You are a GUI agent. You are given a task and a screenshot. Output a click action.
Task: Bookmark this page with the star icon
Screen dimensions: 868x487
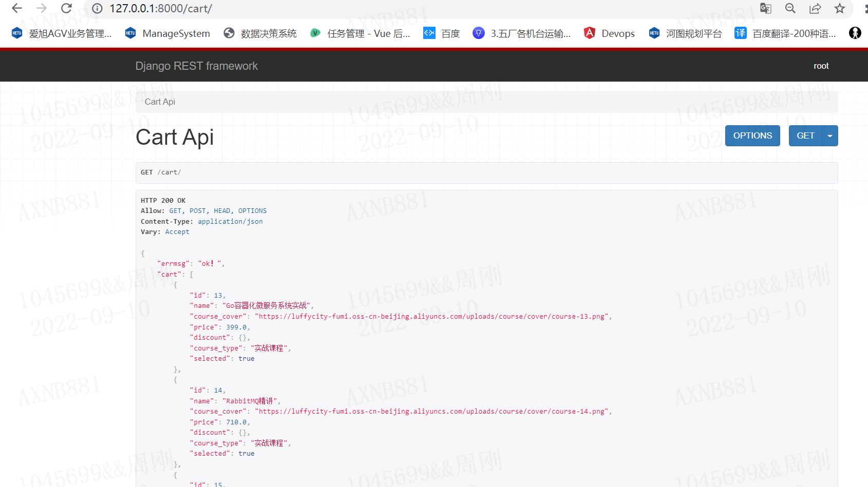tap(840, 8)
